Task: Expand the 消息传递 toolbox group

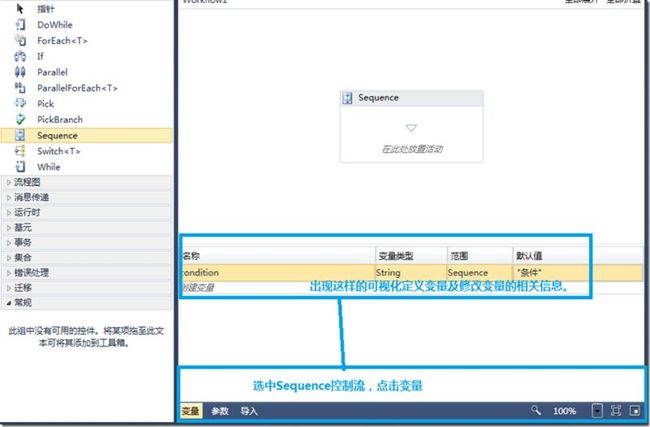Action: [x=86, y=197]
